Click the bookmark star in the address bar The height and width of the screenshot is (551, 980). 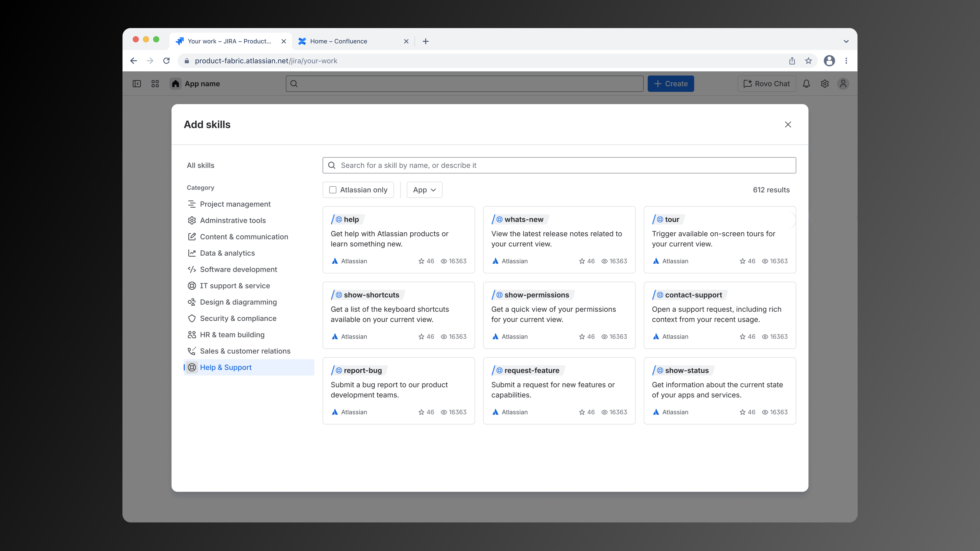(x=808, y=61)
